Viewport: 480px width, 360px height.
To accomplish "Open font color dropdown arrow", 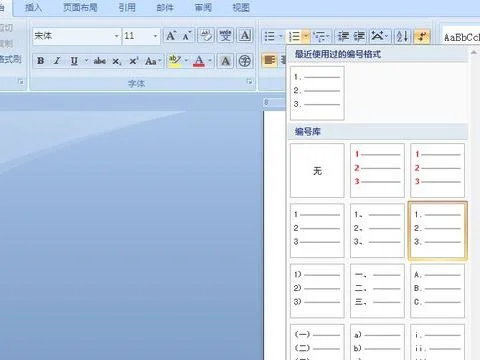I will pos(210,61).
